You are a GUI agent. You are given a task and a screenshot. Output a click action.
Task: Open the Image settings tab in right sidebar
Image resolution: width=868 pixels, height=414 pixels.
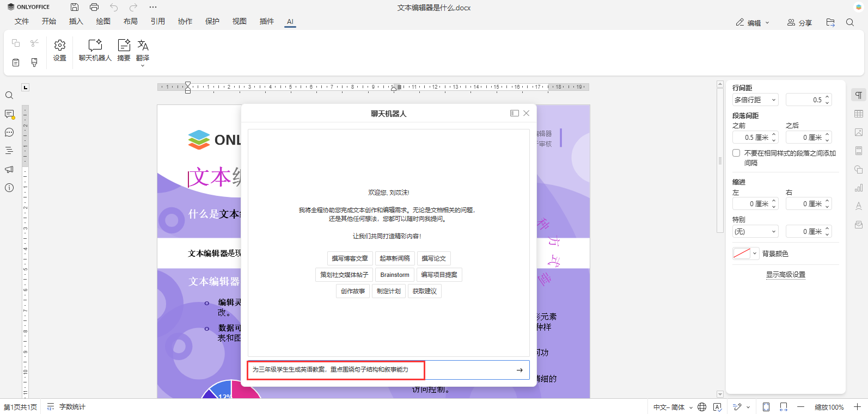pos(859,132)
